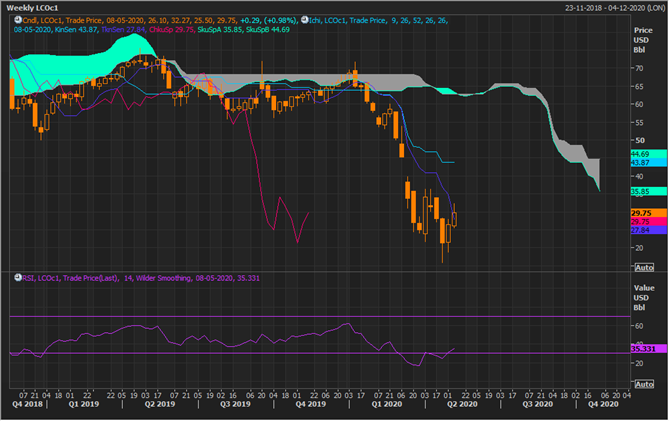Click the Auto scale button of price pane
The width and height of the screenshot is (669, 421).
[x=644, y=267]
